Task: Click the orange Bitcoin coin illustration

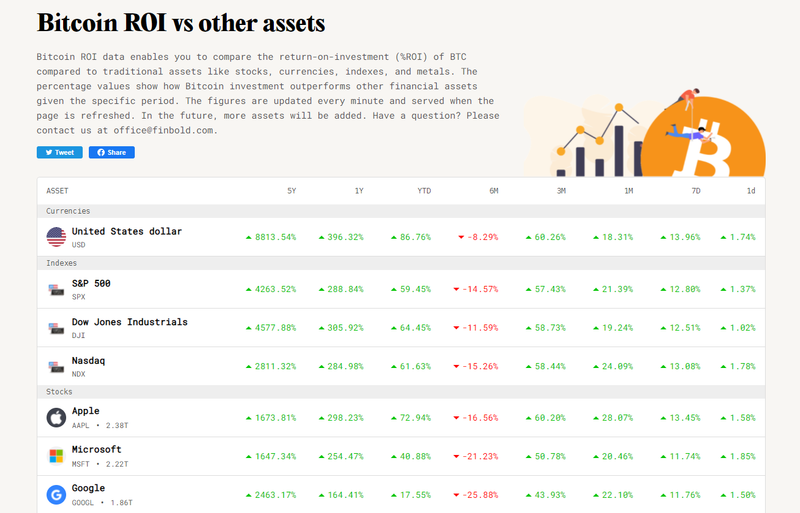Action: [x=703, y=137]
